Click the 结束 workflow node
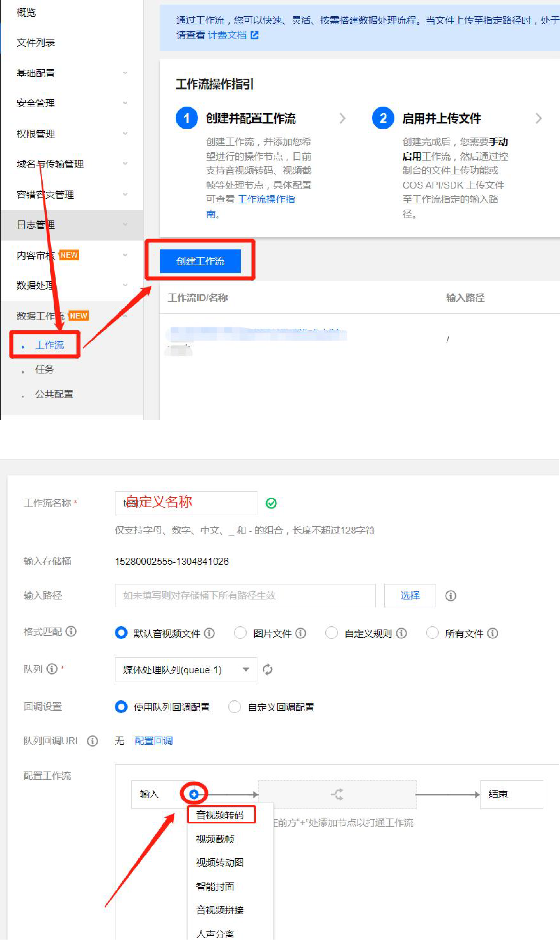 512,794
